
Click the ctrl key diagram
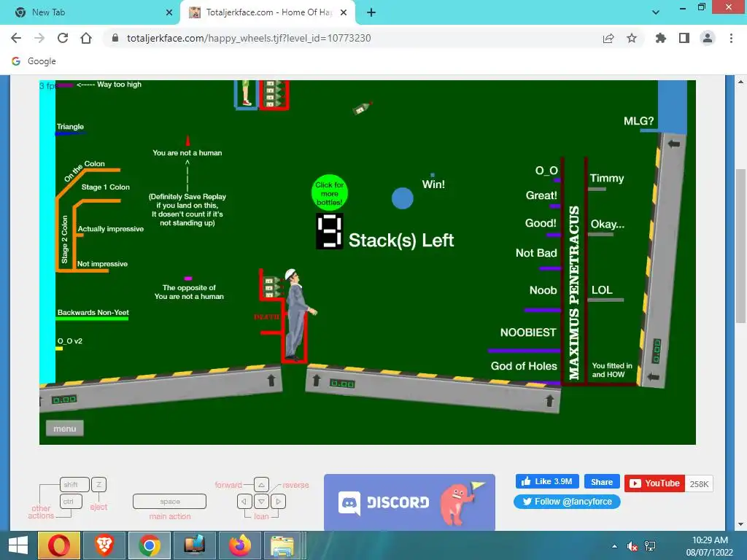coord(71,502)
